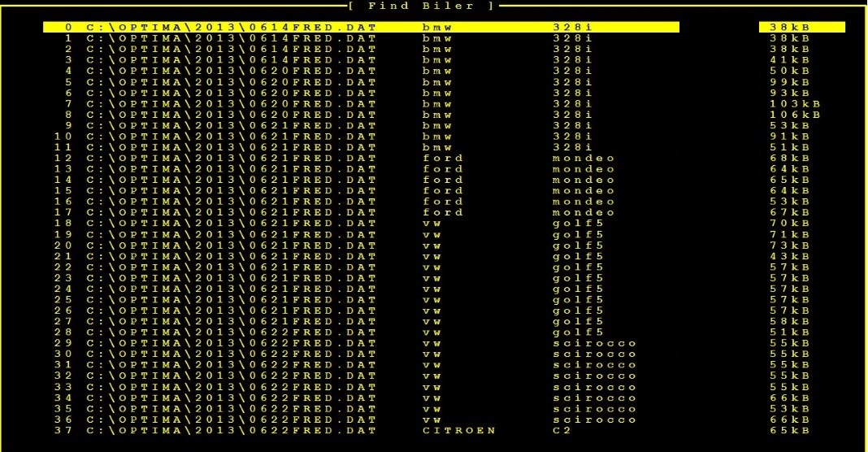Select the bmw 328i row sized 99kB
Viewport: 868px width, 452px height.
click(x=361, y=81)
